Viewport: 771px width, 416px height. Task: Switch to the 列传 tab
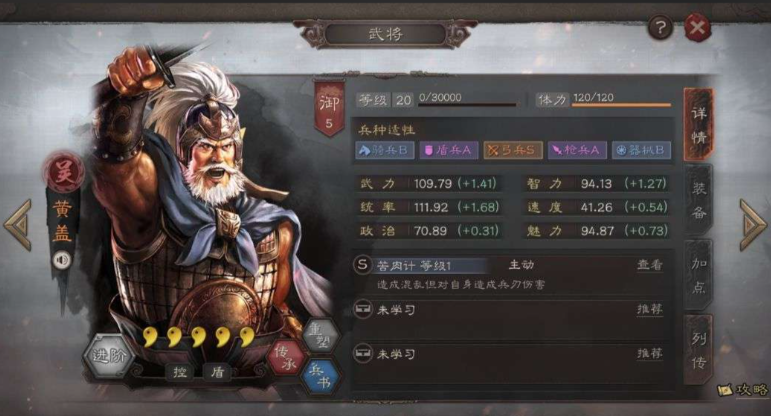(x=699, y=350)
